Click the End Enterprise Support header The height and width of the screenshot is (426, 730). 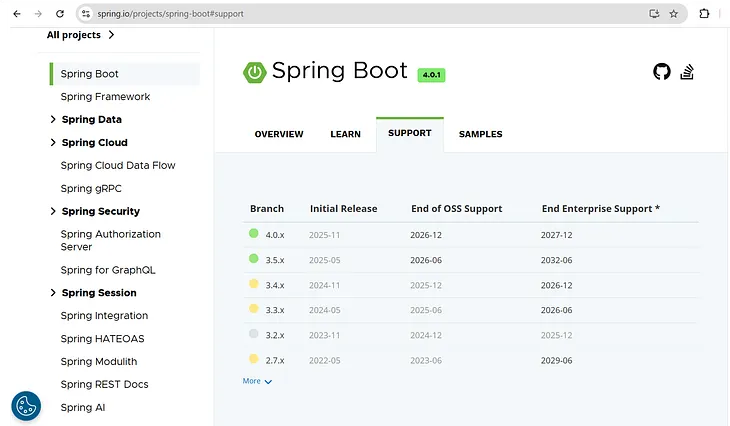601,209
